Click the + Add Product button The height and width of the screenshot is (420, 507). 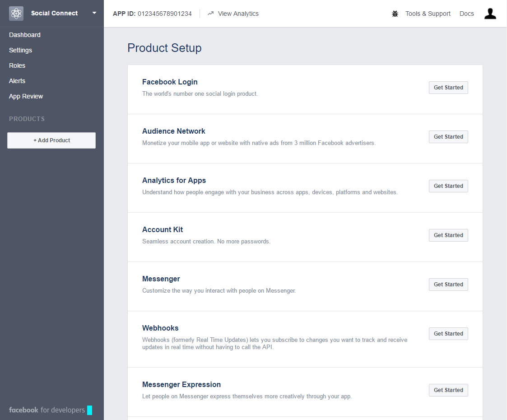pos(51,140)
